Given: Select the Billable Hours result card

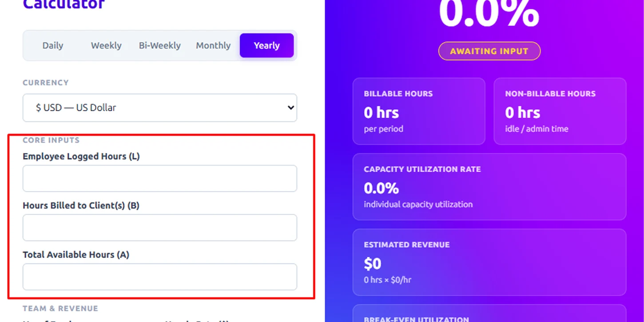Looking at the screenshot, I should (x=419, y=111).
